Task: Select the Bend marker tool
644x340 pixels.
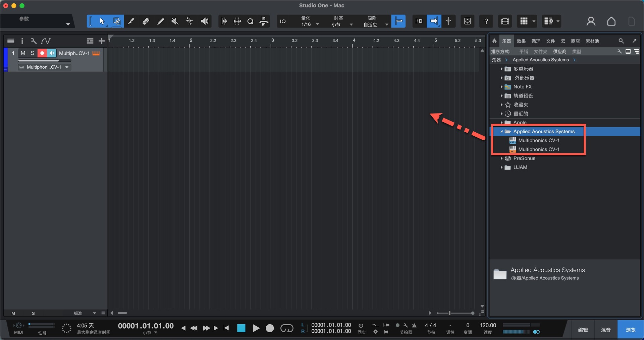Action: (x=190, y=21)
